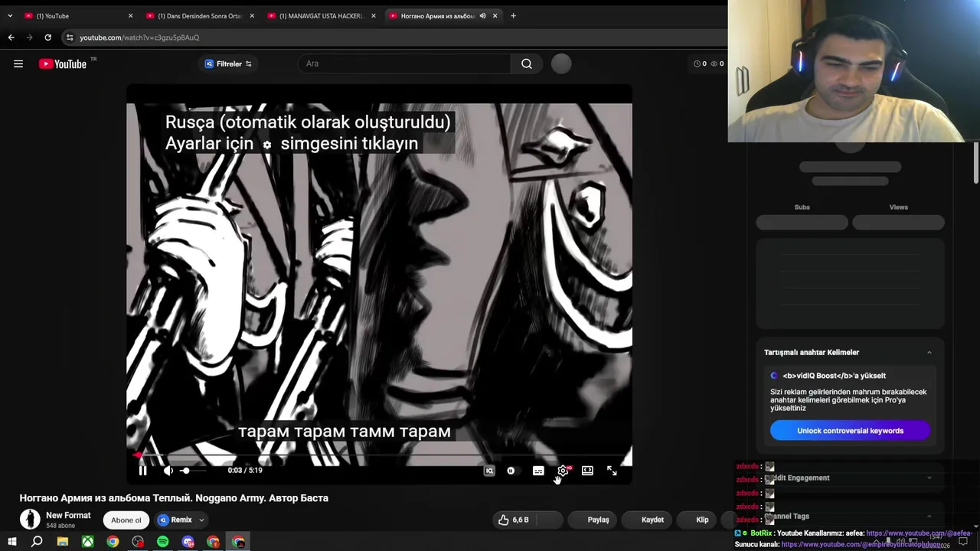
Task: Expand the Reddit Engagement section
Action: (929, 478)
